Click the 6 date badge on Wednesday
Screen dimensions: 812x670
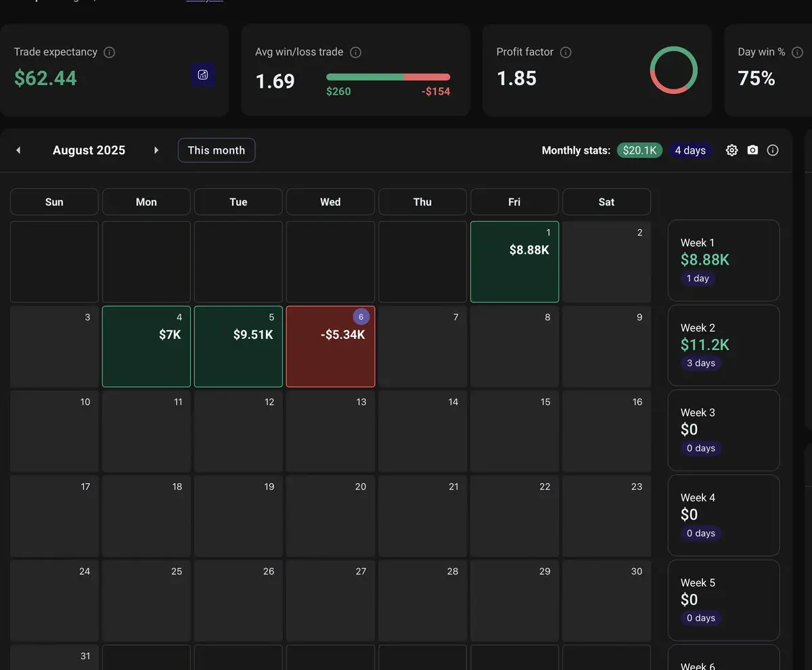[x=361, y=317]
